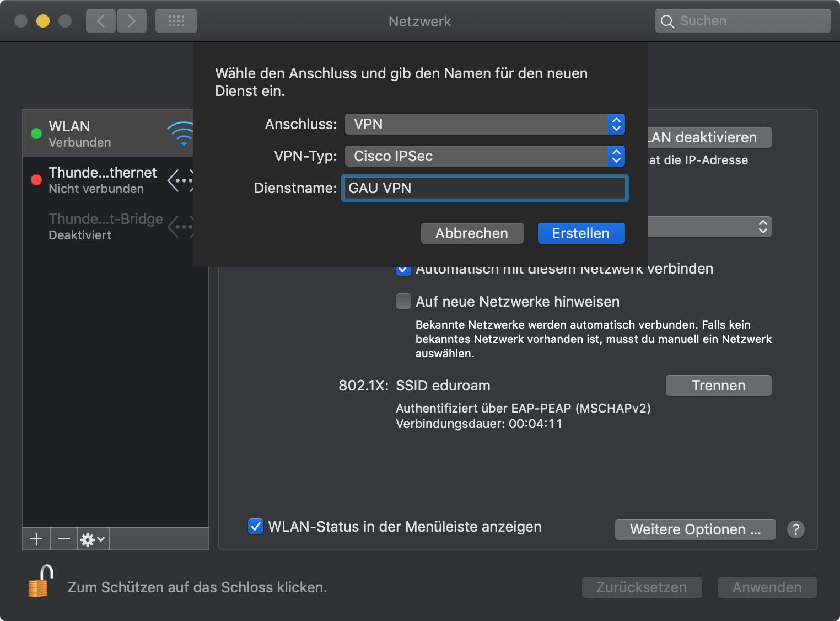Image resolution: width=840 pixels, height=621 pixels.
Task: Cancel the dialog with Abbrechen
Action: [x=472, y=233]
